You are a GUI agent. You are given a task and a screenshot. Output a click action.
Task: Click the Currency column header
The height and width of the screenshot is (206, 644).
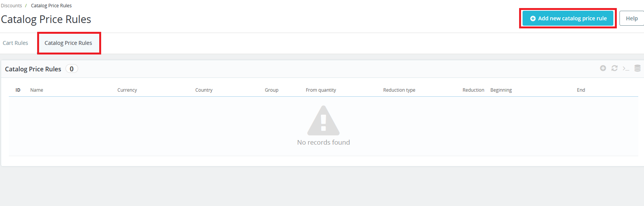(x=127, y=90)
